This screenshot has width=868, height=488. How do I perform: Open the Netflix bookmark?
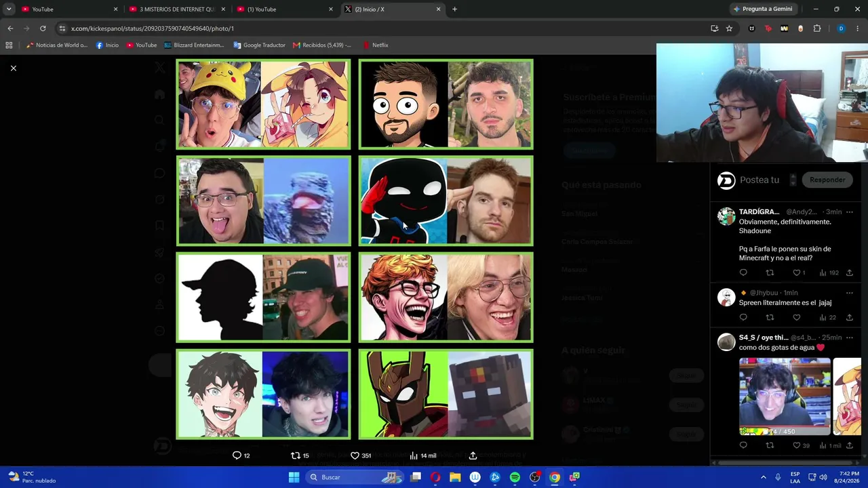[376, 45]
